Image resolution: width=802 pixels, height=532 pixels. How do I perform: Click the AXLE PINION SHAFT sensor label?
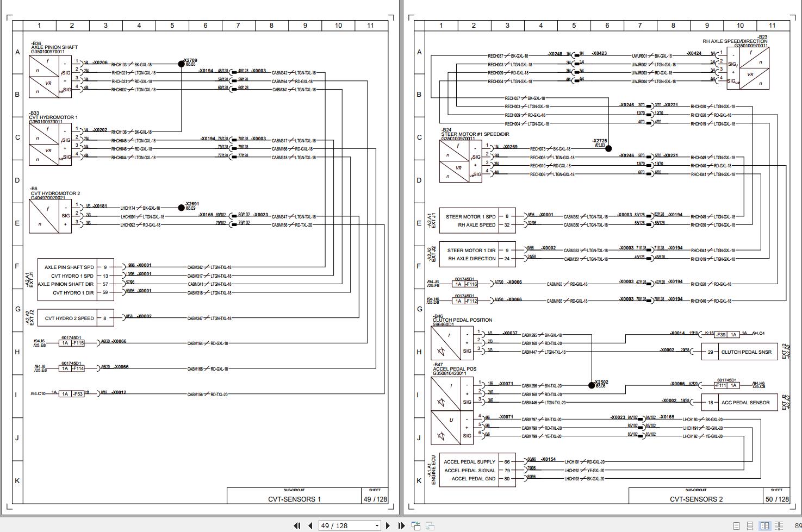[x=54, y=47]
